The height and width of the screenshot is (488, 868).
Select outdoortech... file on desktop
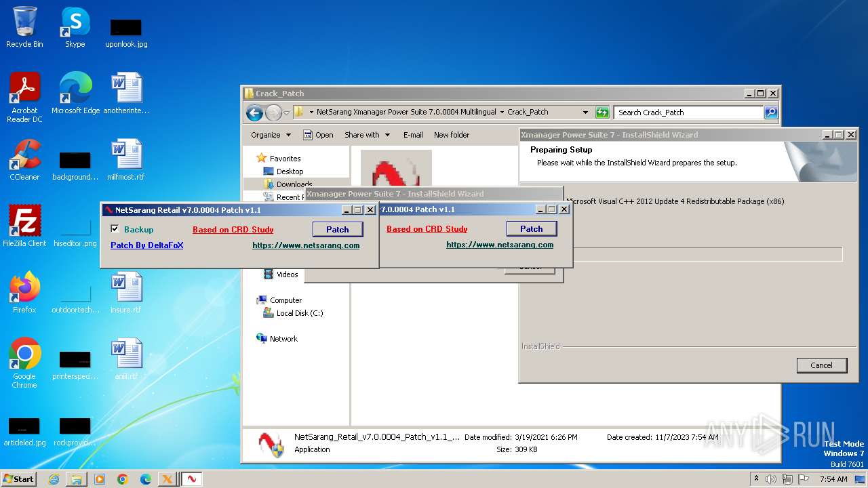click(x=75, y=300)
